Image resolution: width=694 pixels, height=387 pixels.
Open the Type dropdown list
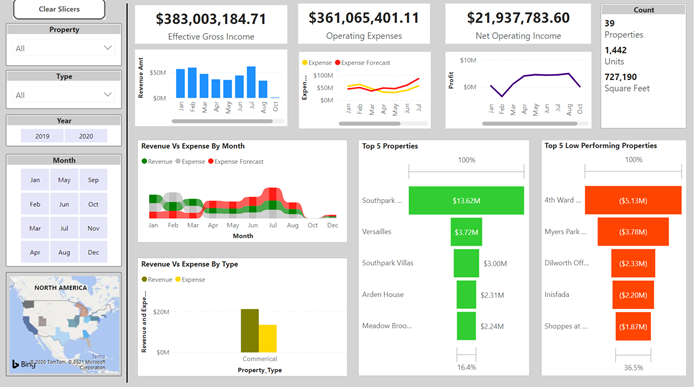coord(64,95)
